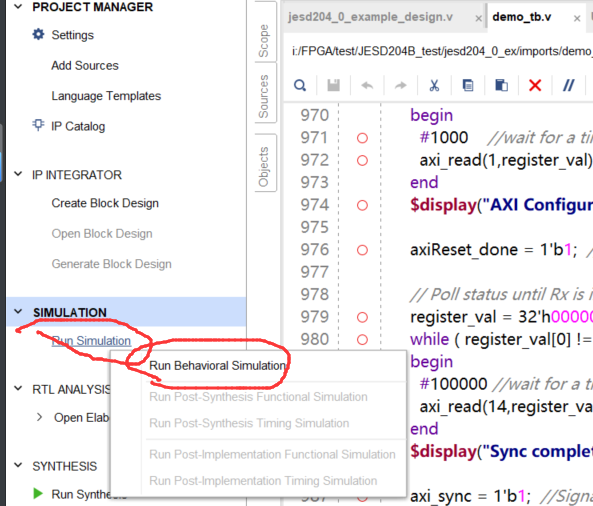Place cursor on #1000 delay statement
The width and height of the screenshot is (593, 506).
click(444, 138)
